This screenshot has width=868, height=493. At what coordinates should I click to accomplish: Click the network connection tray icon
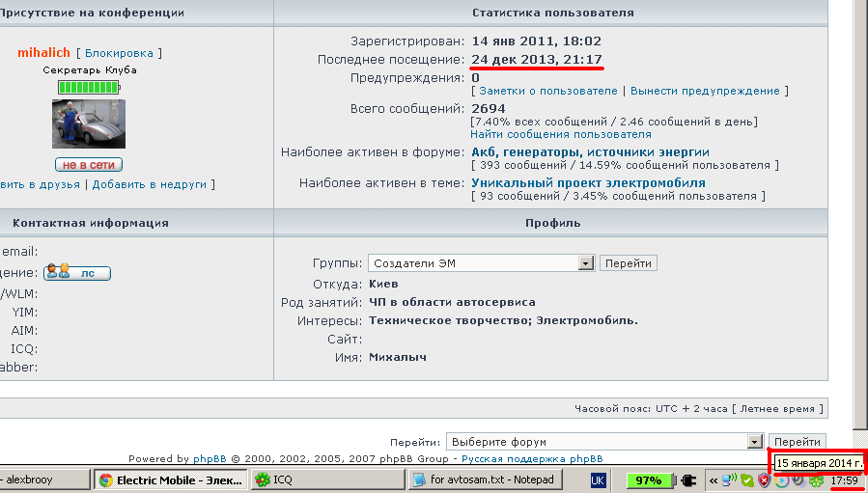coord(730,479)
